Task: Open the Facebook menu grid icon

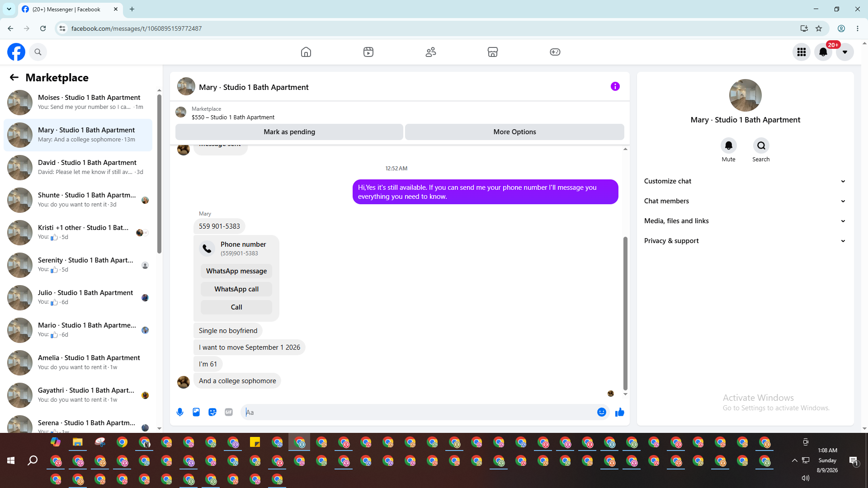Action: coord(802,52)
